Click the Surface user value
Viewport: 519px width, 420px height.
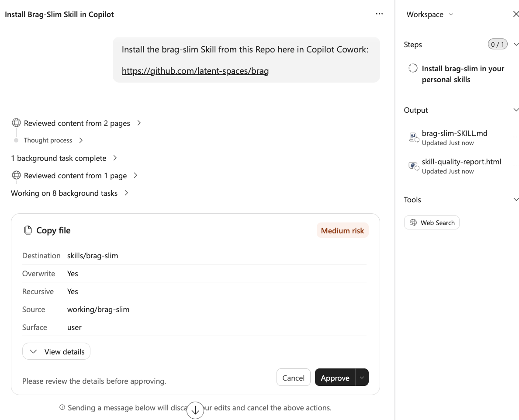[x=74, y=327]
